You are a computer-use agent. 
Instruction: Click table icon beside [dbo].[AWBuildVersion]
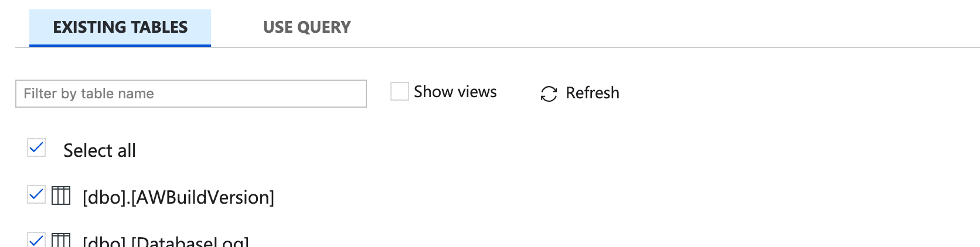(x=61, y=195)
